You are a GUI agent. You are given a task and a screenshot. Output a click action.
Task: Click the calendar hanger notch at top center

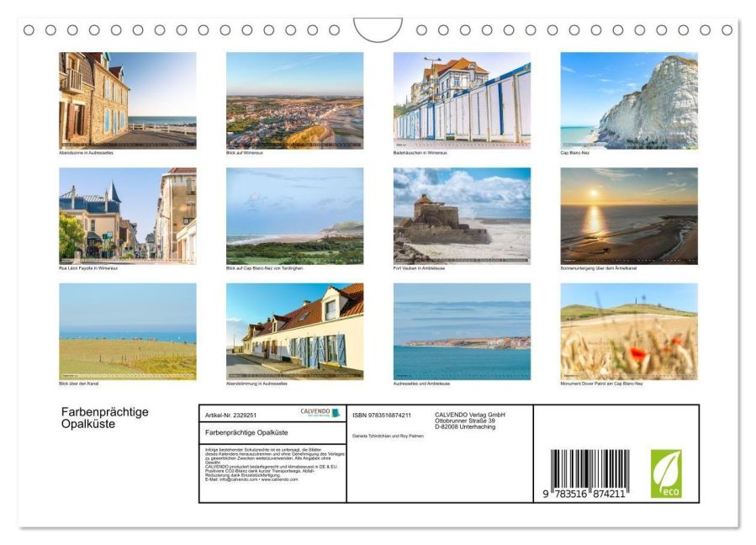tap(378, 29)
